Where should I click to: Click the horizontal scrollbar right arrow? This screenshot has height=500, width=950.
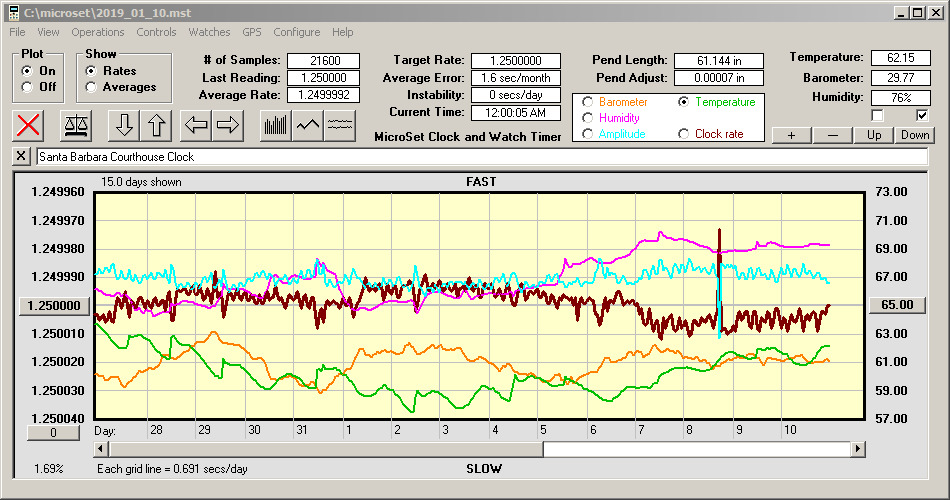pos(858,449)
